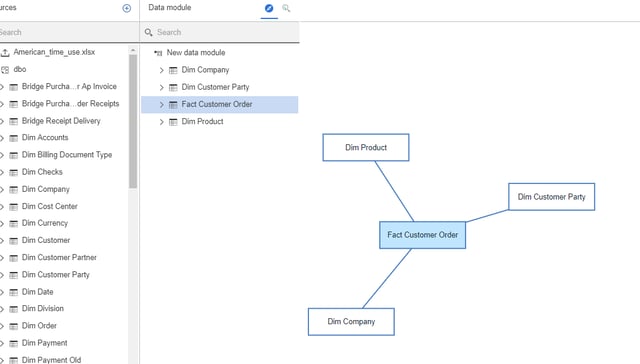Select Bridge Purcha...der Receipts table
The height and width of the screenshot is (364, 640).
coord(71,104)
